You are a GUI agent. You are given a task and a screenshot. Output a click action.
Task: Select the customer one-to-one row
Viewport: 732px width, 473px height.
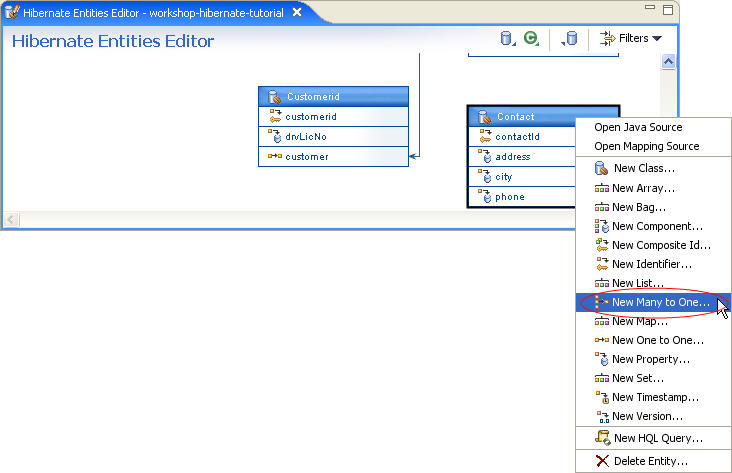pyautogui.click(x=333, y=156)
